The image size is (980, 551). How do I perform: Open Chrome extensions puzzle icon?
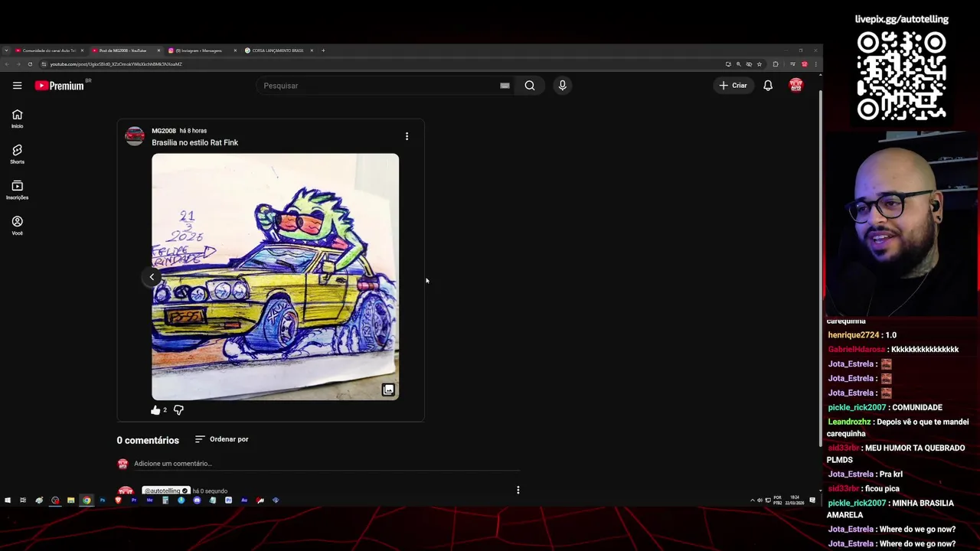[x=776, y=64]
